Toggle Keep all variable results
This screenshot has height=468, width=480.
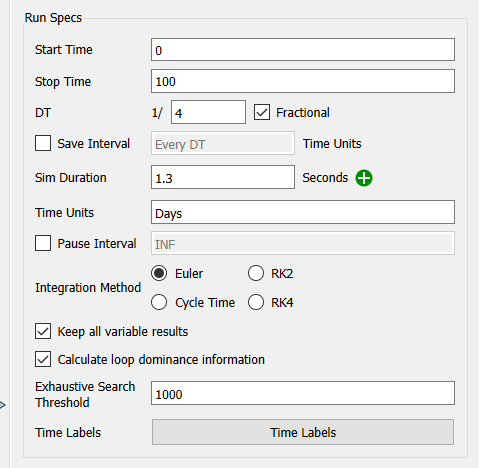(x=43, y=331)
